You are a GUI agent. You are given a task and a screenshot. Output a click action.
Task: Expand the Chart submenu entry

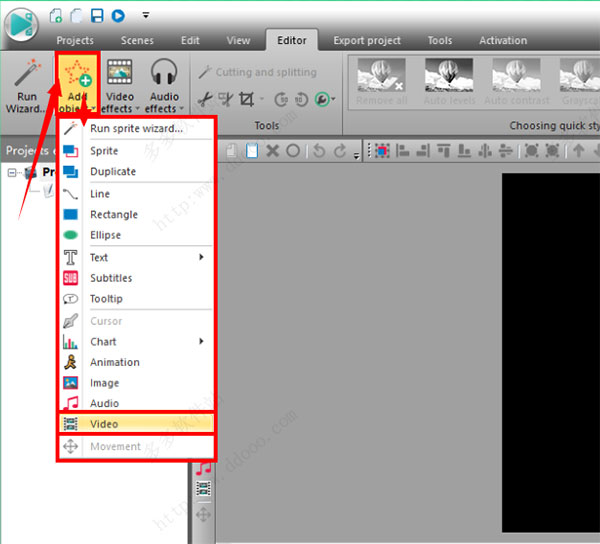click(x=137, y=342)
